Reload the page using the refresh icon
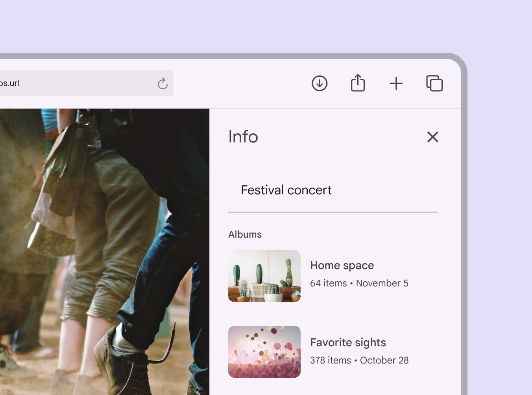Viewport: 532px width, 395px height. pyautogui.click(x=163, y=83)
